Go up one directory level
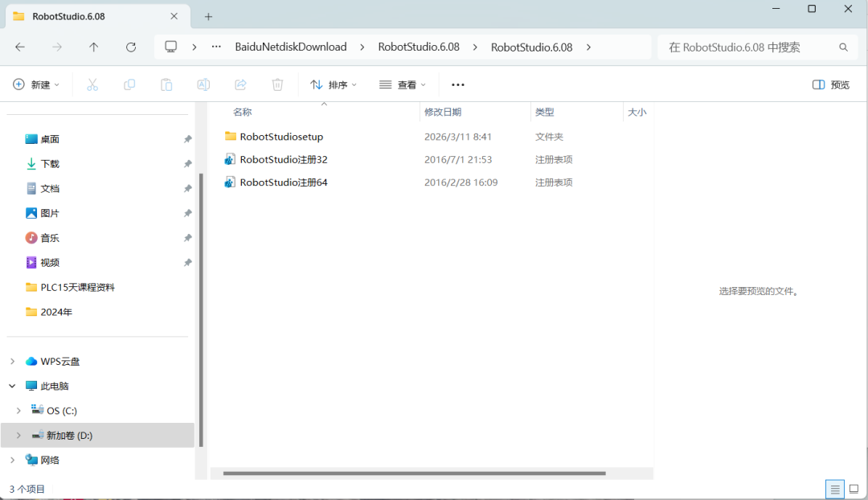This screenshot has height=500, width=868. tap(94, 47)
